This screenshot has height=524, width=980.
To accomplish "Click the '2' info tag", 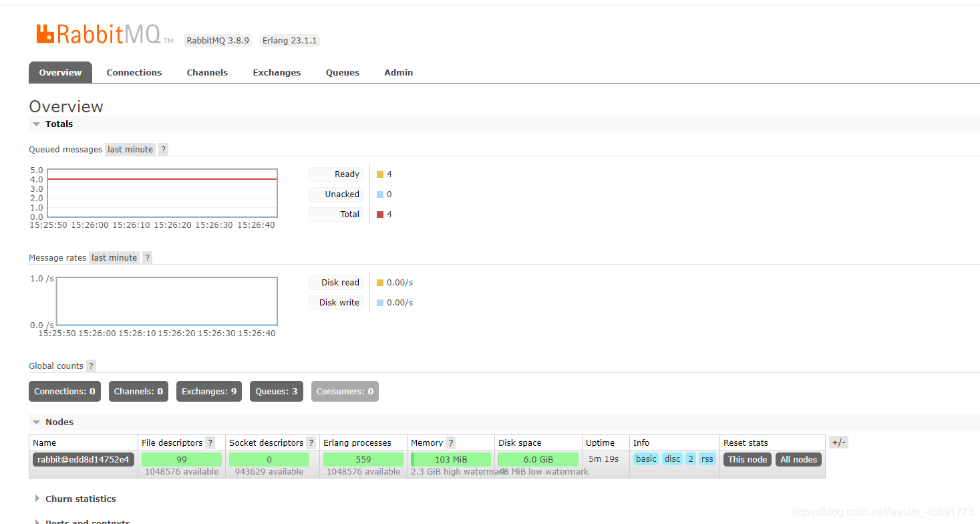I will point(691,459).
